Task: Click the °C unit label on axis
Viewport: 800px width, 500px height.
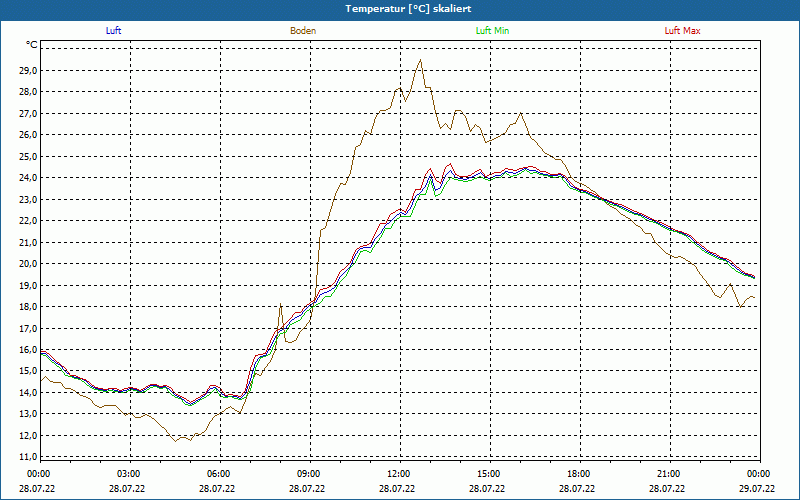Action: (32, 45)
